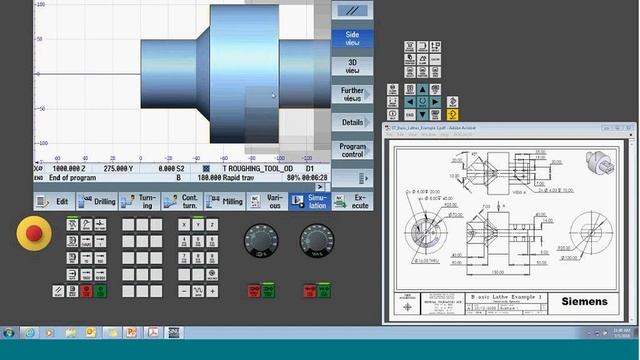Open the Edit softkey
The width and height of the screenshot is (640, 360).
(54, 202)
